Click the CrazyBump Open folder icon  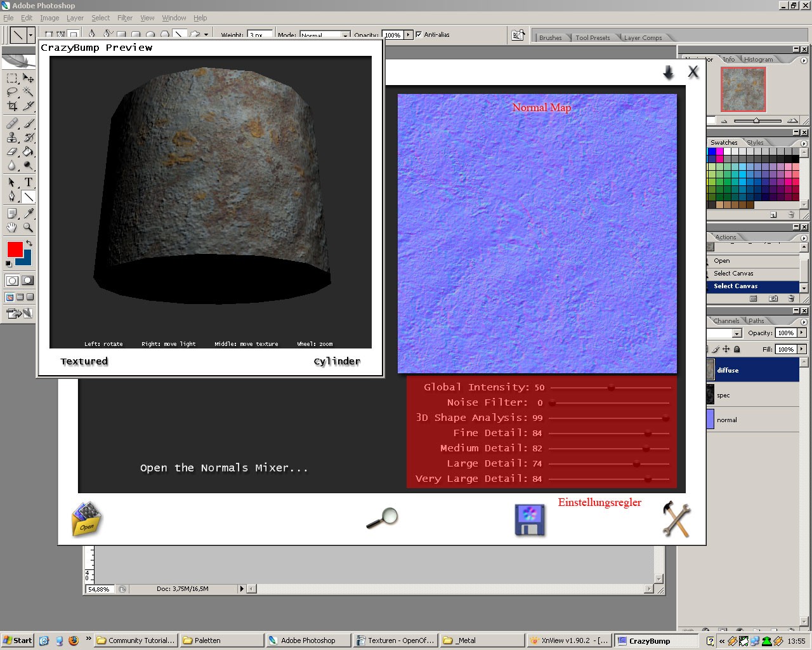[x=86, y=519]
